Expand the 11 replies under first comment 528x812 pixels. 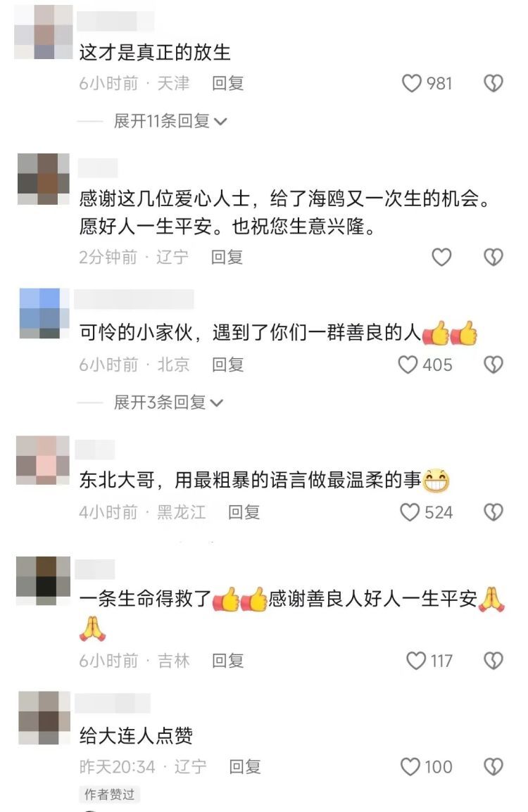(170, 121)
